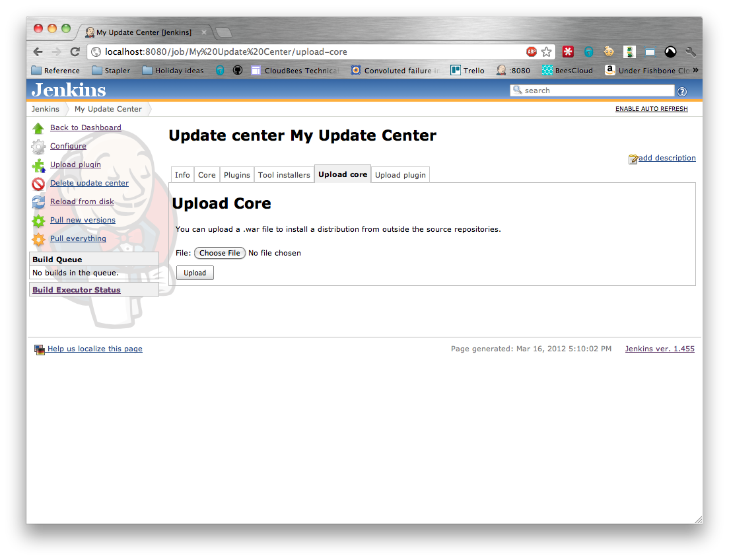Click the localization flag icon in footer
Image resolution: width=729 pixels, height=560 pixels.
coord(40,350)
